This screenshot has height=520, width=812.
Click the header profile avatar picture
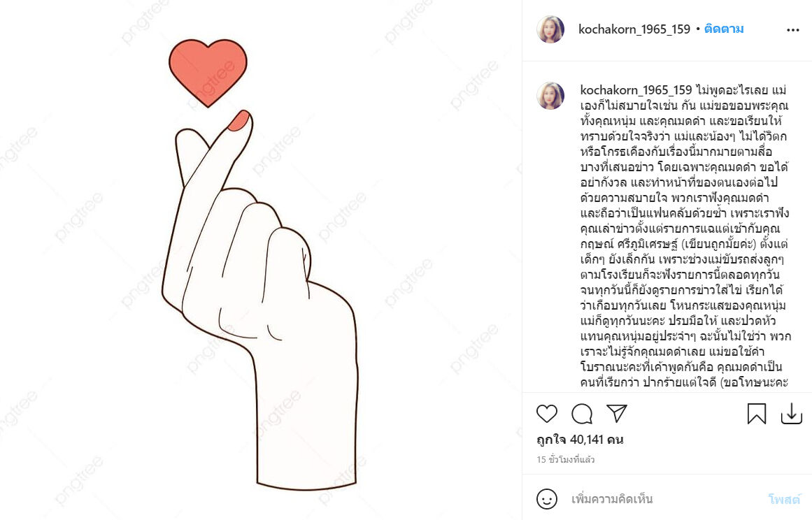(550, 29)
